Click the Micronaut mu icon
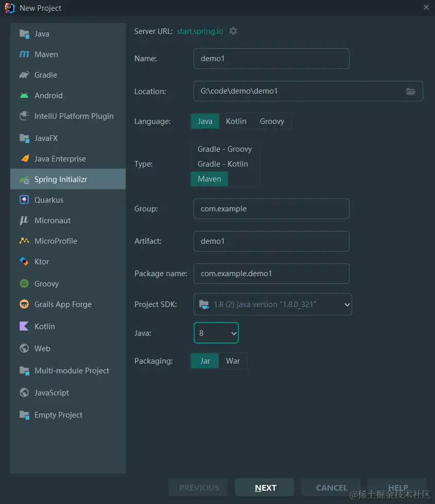435x504 pixels. [x=24, y=221]
